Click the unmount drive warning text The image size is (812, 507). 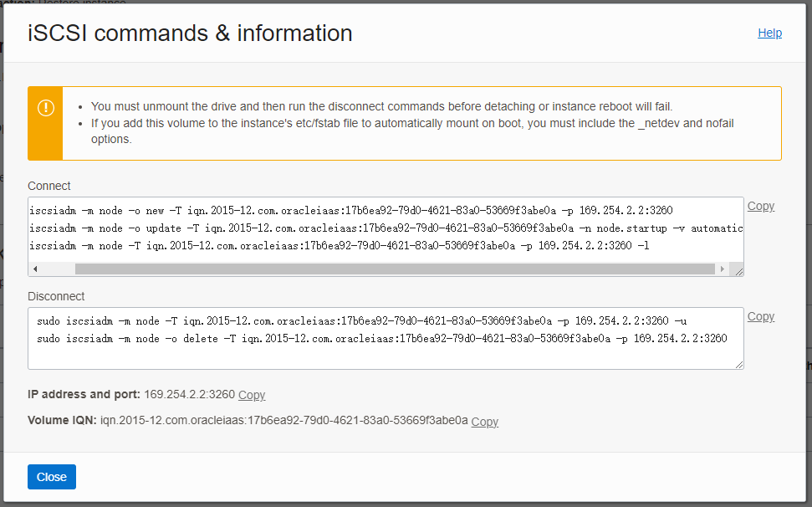(x=381, y=107)
